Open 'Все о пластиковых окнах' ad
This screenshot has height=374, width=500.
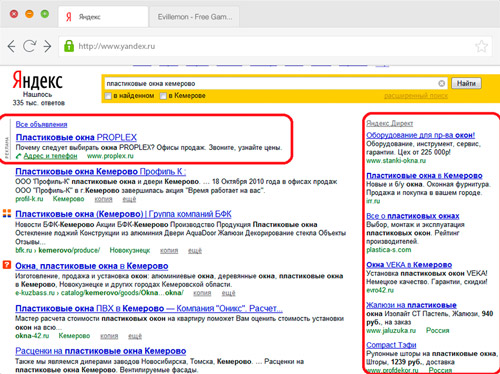pyautogui.click(x=413, y=216)
